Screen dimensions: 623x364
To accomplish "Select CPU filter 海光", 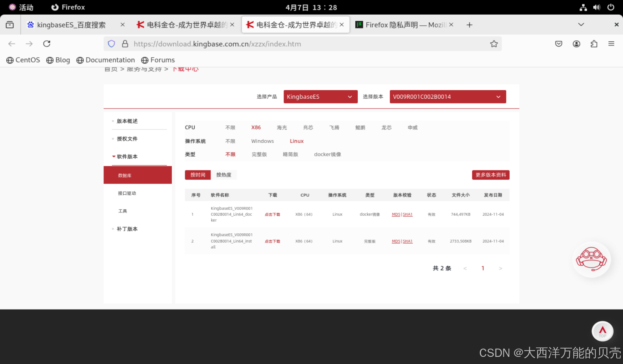I will pyautogui.click(x=282, y=128).
